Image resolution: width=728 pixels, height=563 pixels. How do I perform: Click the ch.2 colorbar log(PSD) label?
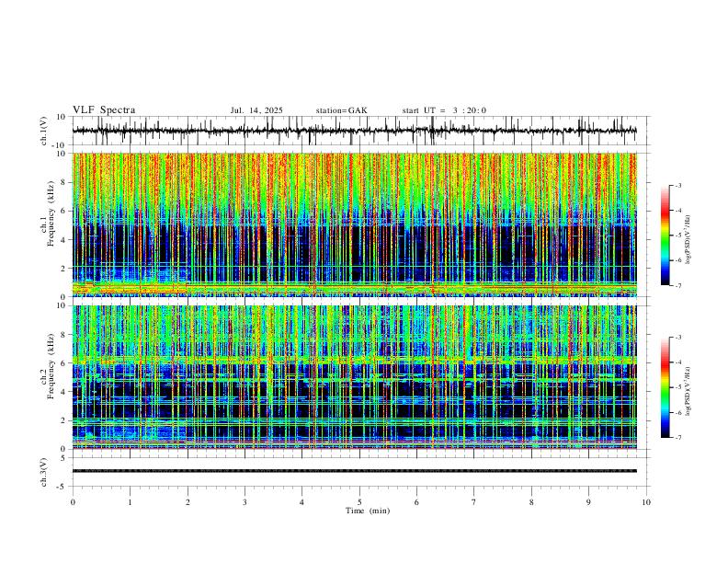pyautogui.click(x=688, y=392)
